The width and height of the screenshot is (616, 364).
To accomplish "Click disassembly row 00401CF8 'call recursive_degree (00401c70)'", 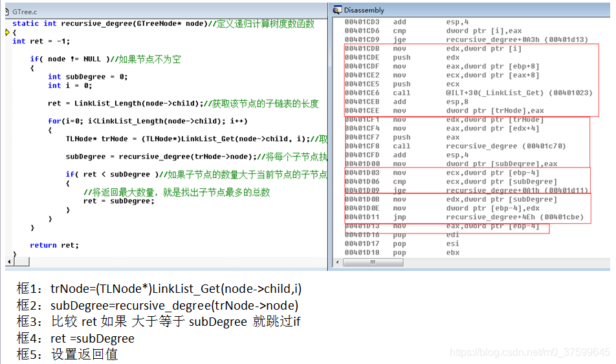I will 456,146.
